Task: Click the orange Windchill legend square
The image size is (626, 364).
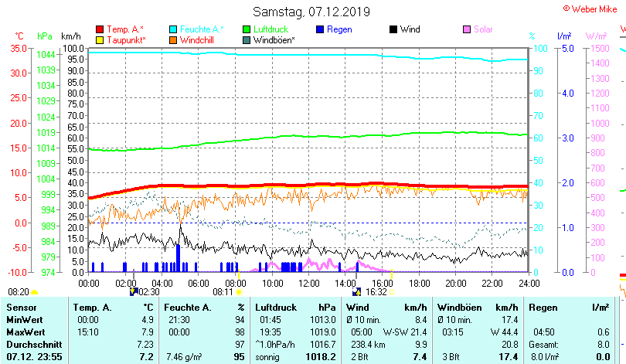Action: tap(173, 39)
